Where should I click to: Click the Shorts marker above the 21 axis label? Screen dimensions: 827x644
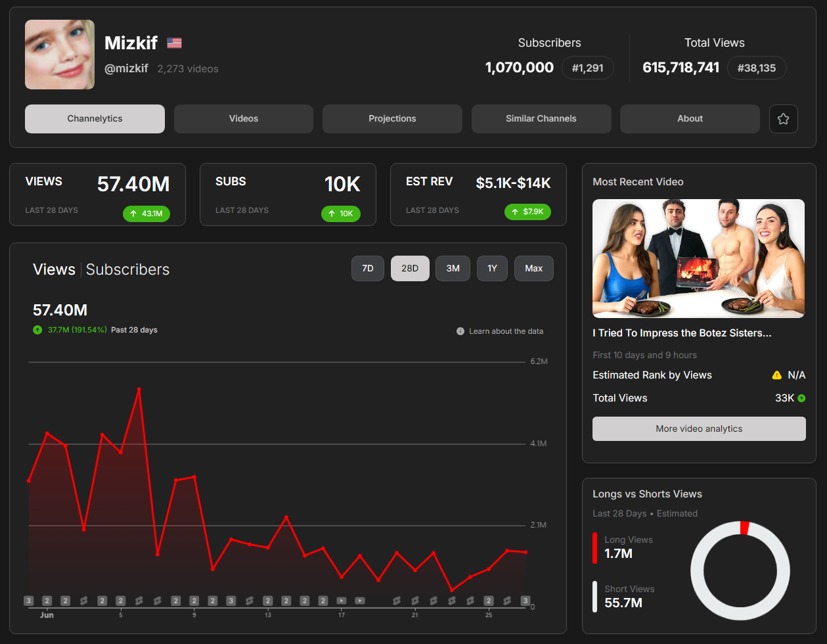point(414,601)
